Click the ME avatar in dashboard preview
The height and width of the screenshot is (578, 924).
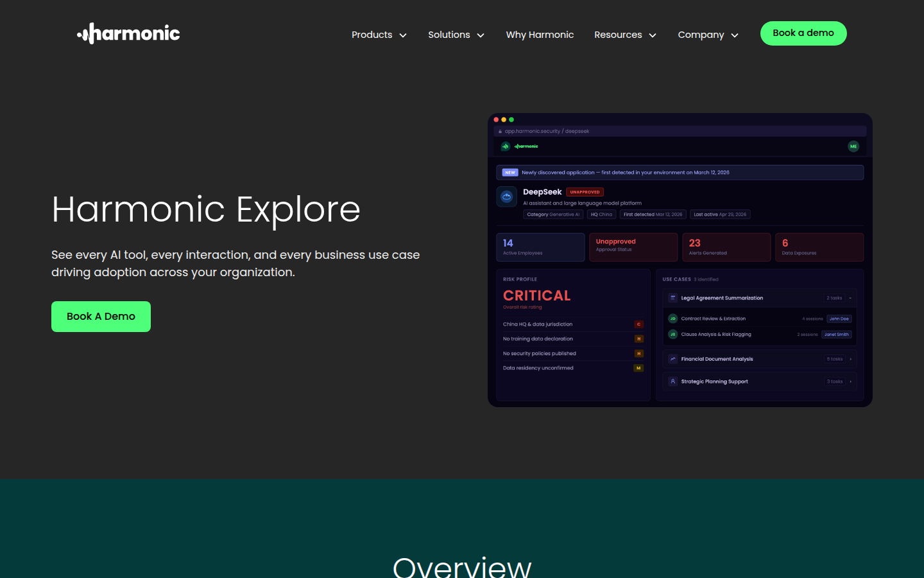point(853,146)
